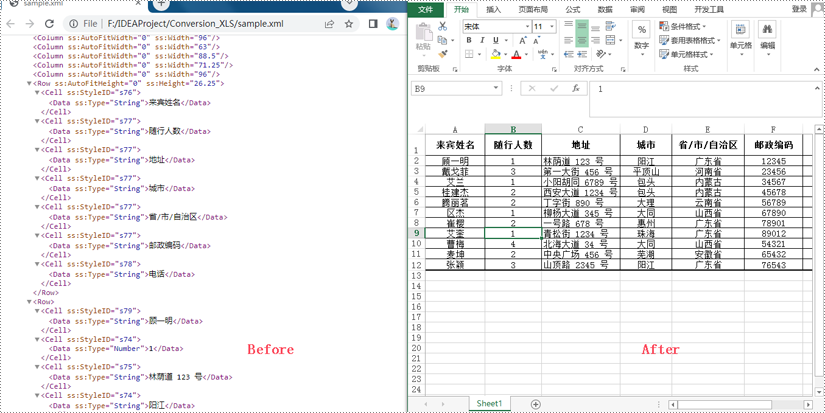Click the Sign in (登录) link
825x413 pixels.
pyautogui.click(x=799, y=9)
